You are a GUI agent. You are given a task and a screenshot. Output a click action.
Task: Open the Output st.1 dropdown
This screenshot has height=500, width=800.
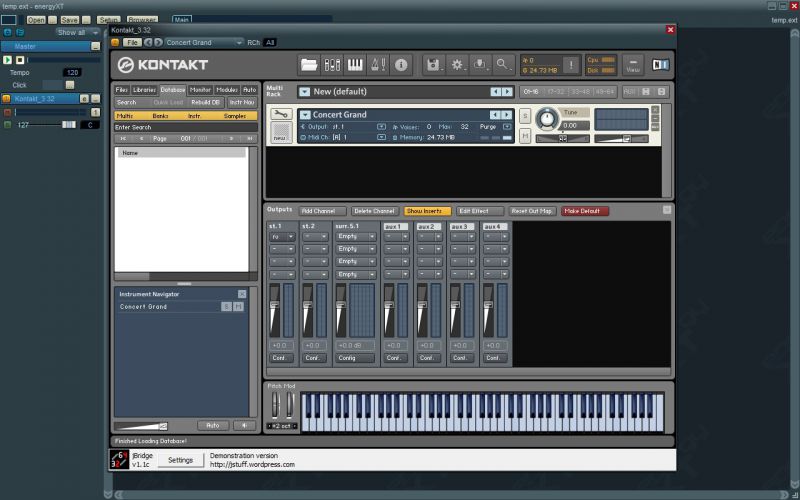pos(381,127)
